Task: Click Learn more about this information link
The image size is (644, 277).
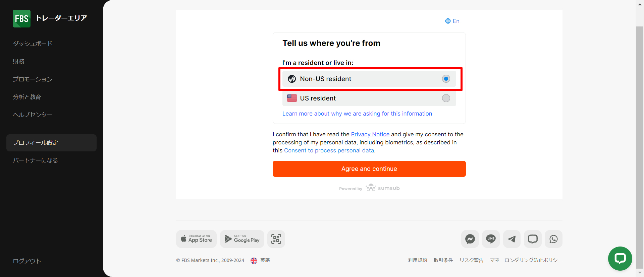Action: tap(357, 114)
